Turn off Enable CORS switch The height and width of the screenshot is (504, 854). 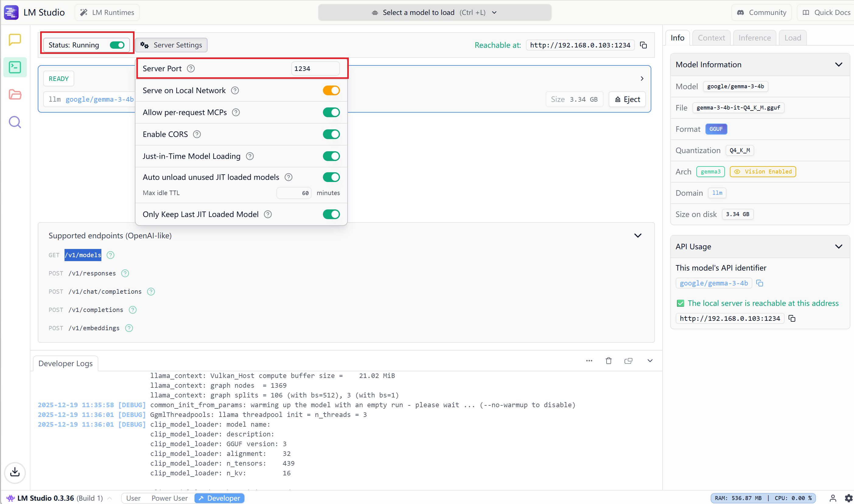coord(331,135)
